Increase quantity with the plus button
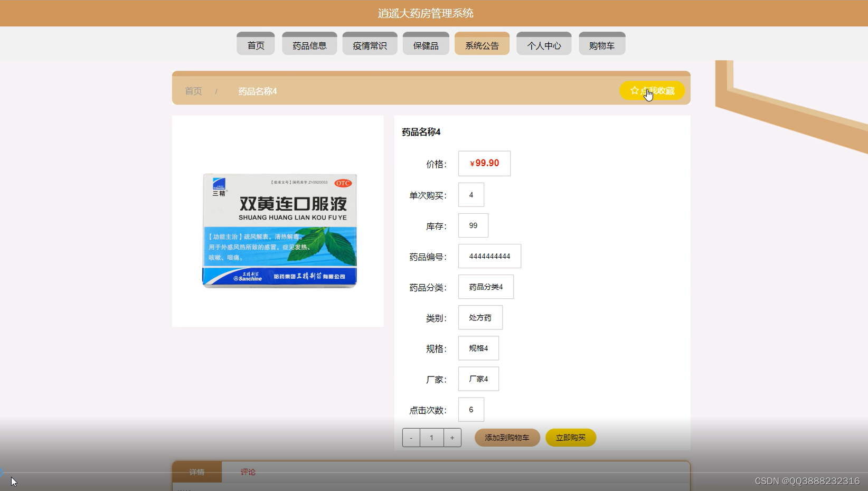Screen dimensions: 868x491 tap(452, 438)
